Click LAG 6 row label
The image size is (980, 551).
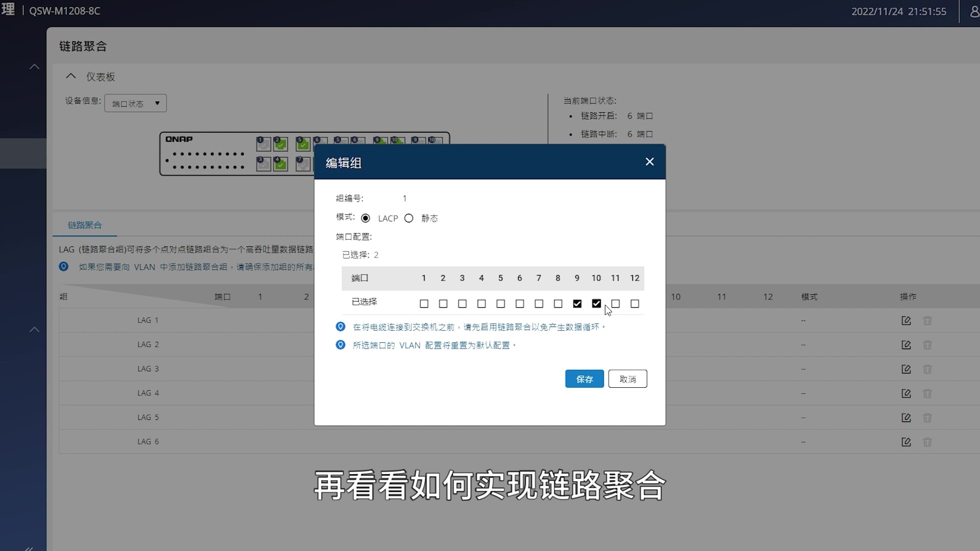pyautogui.click(x=148, y=442)
